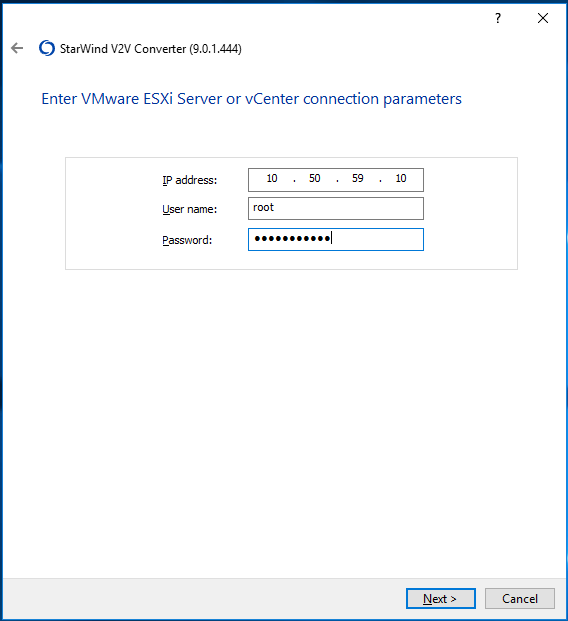This screenshot has height=621, width=568.
Task: Click the second IP octet 50
Action: point(314,179)
